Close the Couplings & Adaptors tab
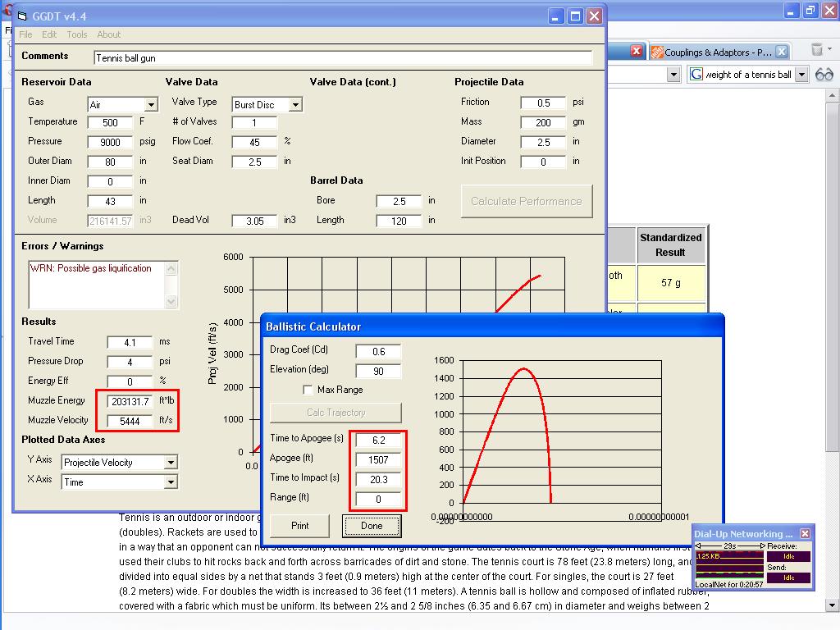The height and width of the screenshot is (630, 840). tap(782, 52)
